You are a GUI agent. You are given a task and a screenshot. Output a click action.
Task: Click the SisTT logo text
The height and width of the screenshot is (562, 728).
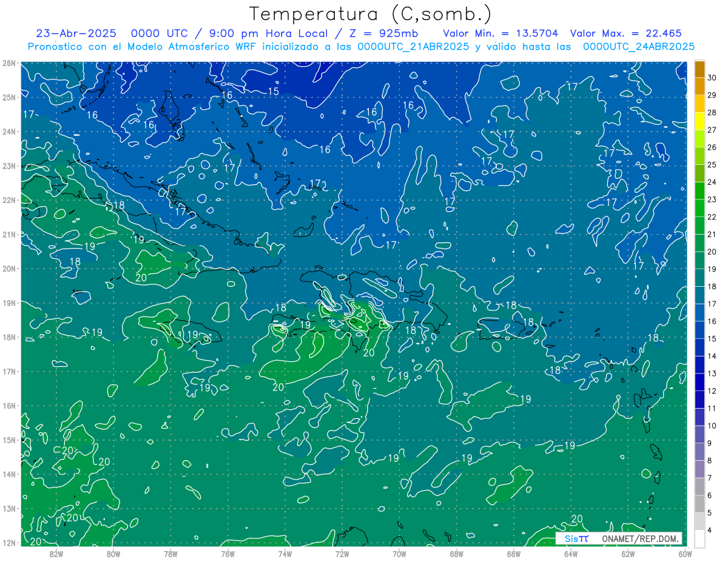[576, 538]
